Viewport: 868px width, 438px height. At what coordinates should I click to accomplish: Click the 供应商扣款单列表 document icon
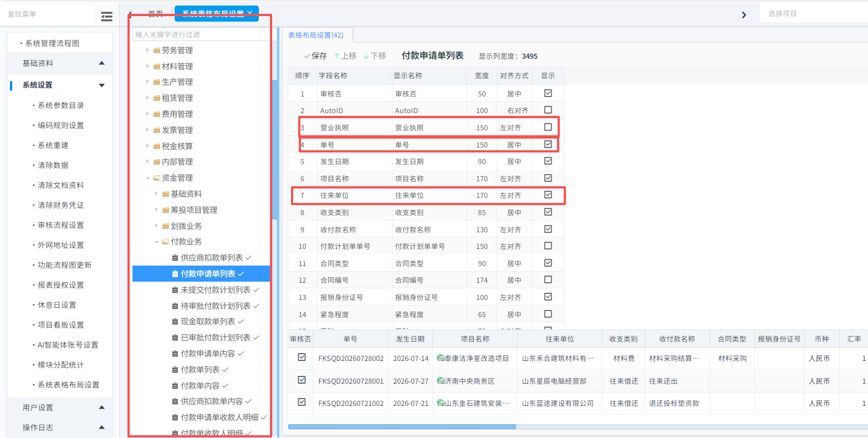175,258
